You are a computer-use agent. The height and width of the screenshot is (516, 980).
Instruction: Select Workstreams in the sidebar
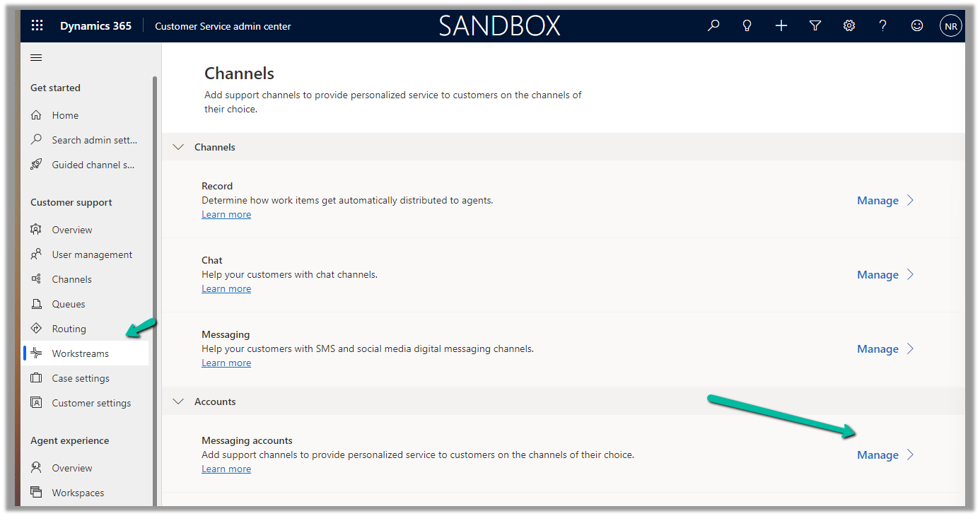pos(80,353)
